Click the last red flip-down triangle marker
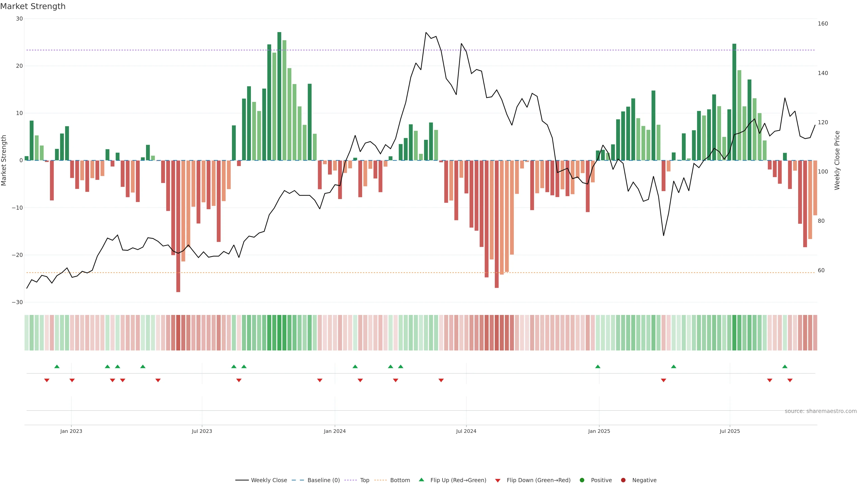 (790, 380)
